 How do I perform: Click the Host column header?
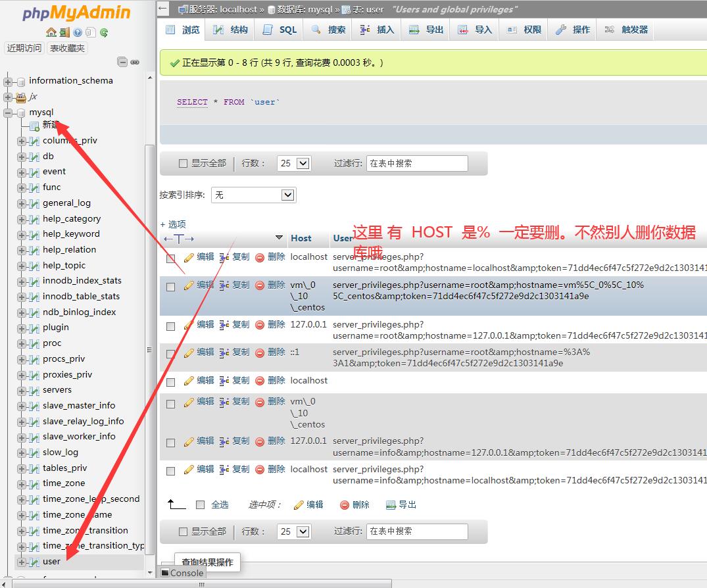[x=301, y=238]
